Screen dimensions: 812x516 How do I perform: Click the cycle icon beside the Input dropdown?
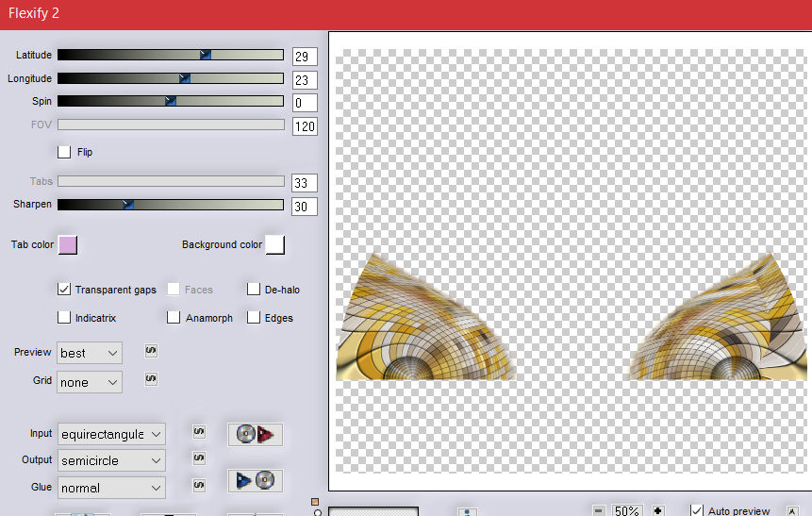(199, 431)
